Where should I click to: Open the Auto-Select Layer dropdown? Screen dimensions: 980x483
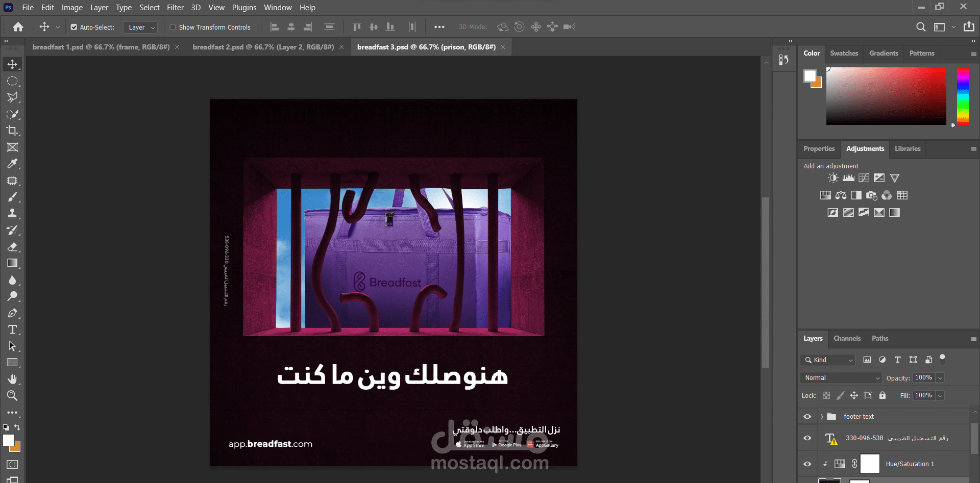click(140, 28)
